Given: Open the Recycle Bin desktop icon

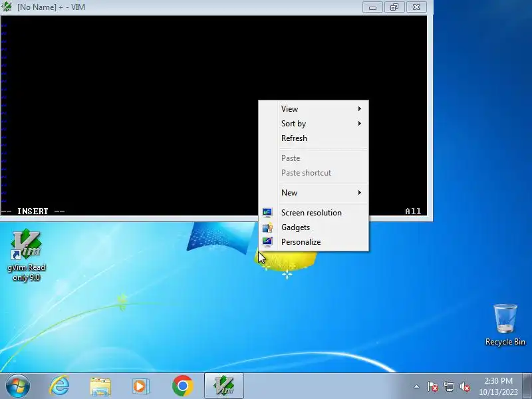Looking at the screenshot, I should (505, 325).
